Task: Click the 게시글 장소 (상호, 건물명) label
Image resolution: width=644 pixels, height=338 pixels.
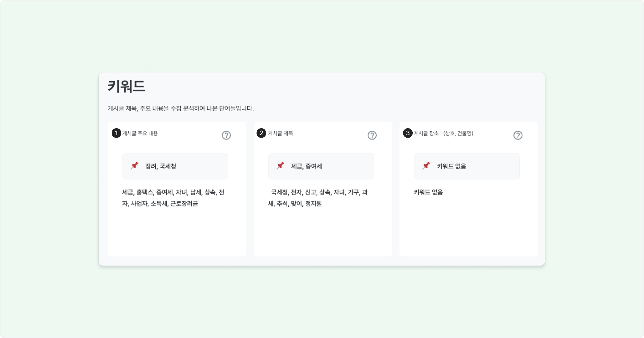Action: tap(444, 133)
